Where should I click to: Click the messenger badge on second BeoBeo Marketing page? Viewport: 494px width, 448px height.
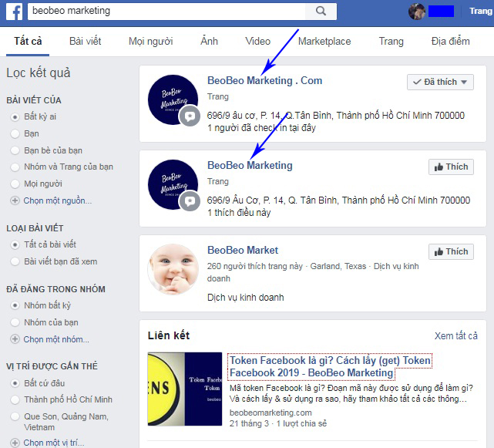coord(190,201)
